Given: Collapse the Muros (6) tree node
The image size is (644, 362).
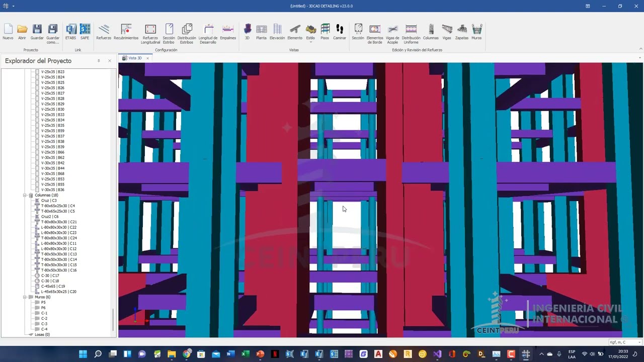Looking at the screenshot, I should click(25, 297).
